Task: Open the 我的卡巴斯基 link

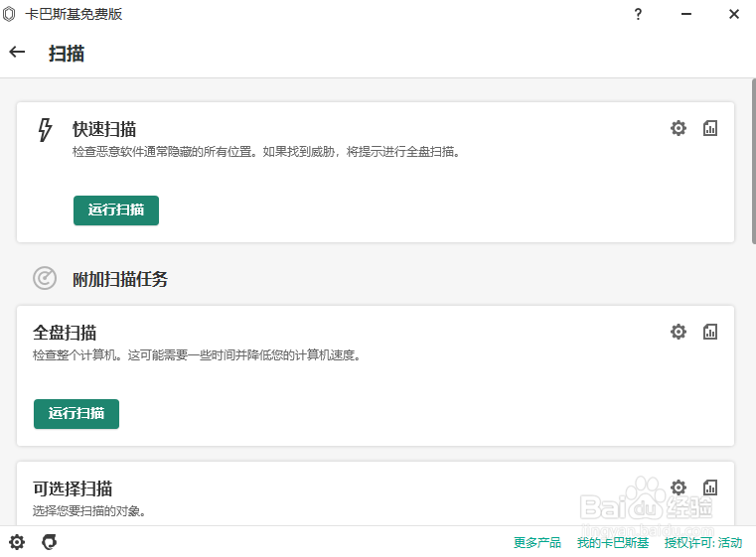Action: pos(613,543)
